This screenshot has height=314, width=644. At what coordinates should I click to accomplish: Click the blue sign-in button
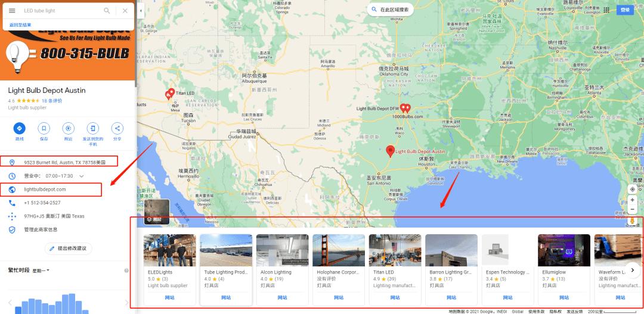tap(625, 10)
